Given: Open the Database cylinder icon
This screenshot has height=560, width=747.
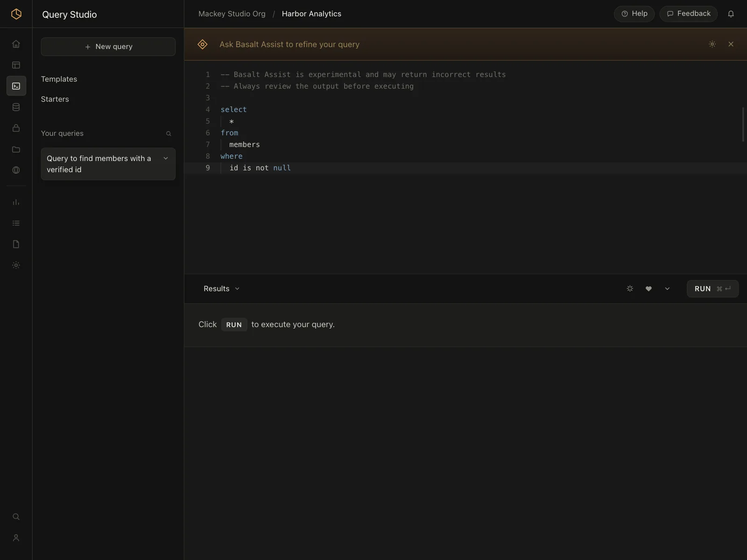Looking at the screenshot, I should [16, 107].
